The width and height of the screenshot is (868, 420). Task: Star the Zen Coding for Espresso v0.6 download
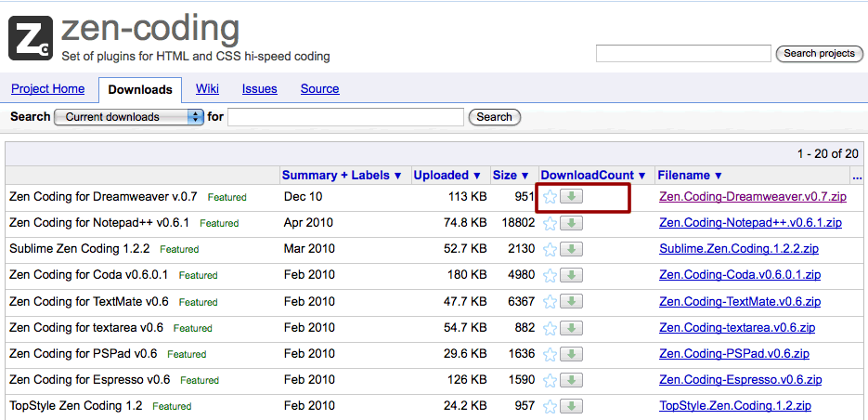pos(550,380)
